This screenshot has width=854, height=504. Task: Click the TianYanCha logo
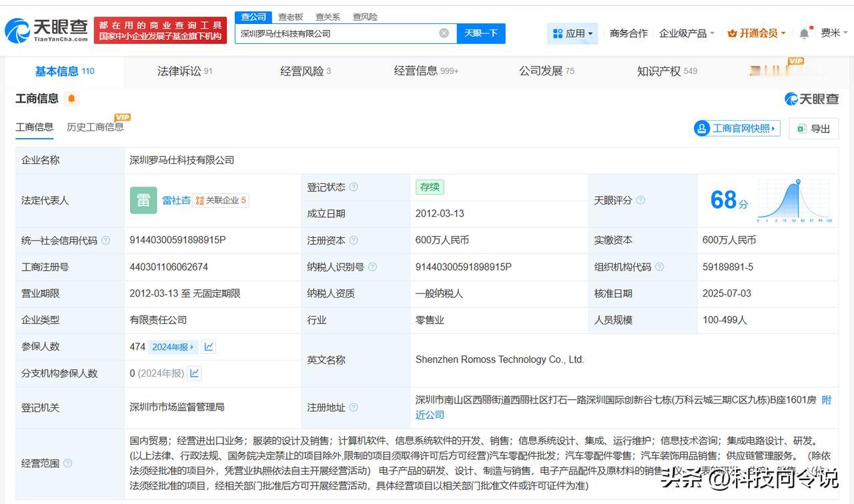point(46,30)
